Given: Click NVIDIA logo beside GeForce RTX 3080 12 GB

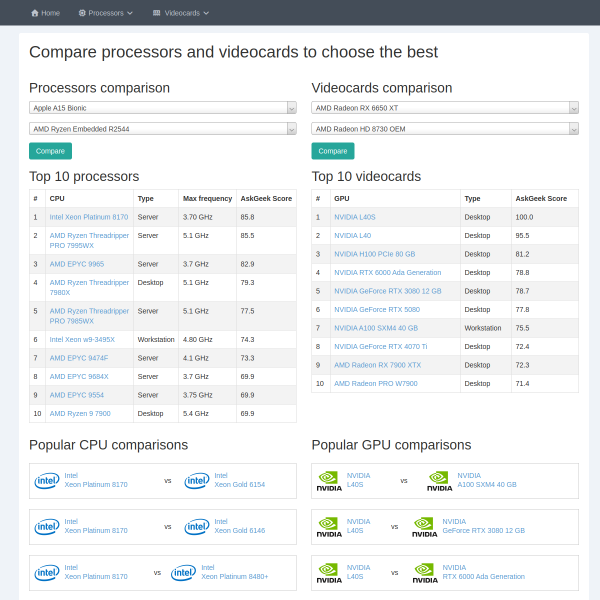Looking at the screenshot, I should pyautogui.click(x=425, y=527).
